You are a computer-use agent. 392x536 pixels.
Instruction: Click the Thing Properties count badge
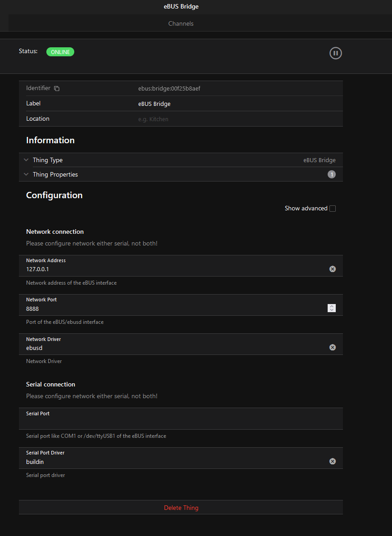click(331, 174)
